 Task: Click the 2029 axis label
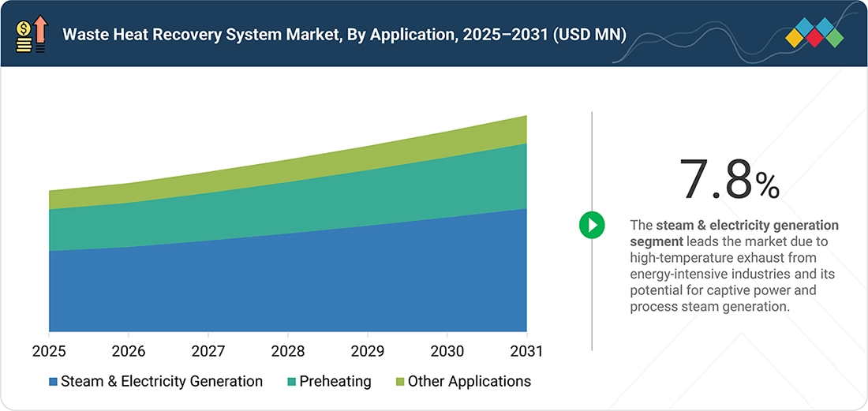(368, 351)
